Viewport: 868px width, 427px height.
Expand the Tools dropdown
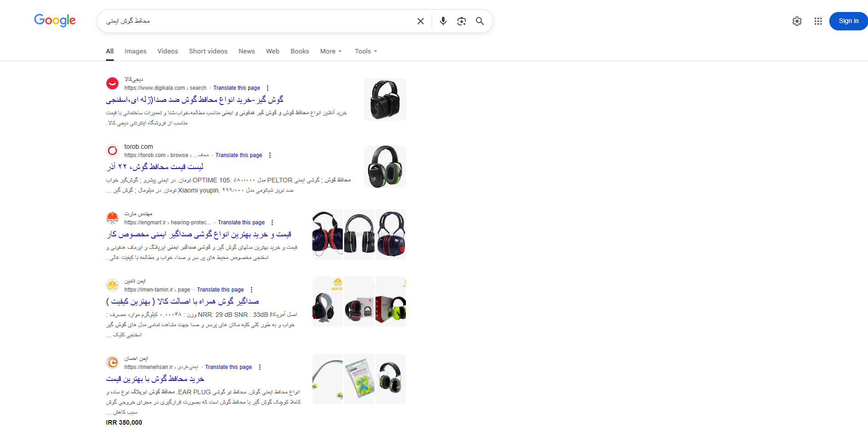click(366, 51)
